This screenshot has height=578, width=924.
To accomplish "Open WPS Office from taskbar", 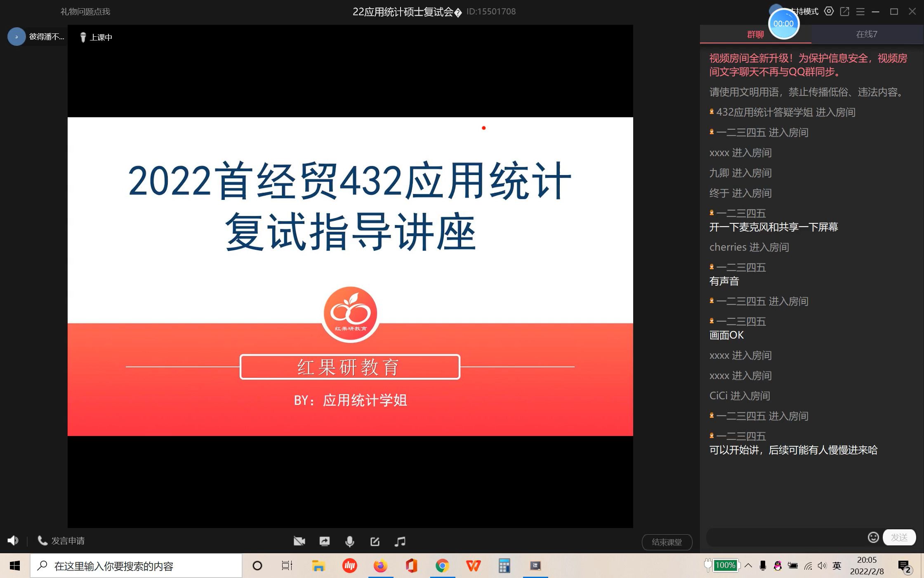I will 473,566.
